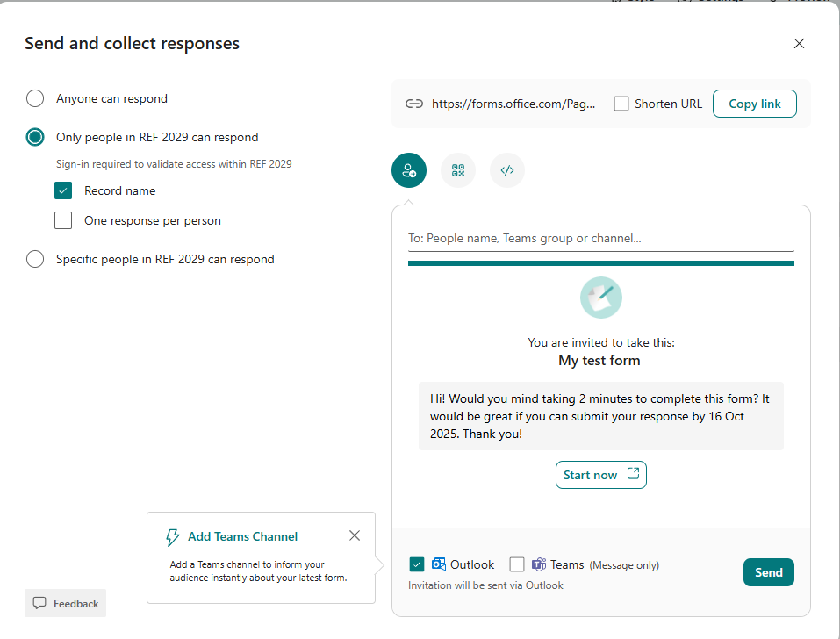Select the QR code sharing icon
The height and width of the screenshot is (639, 840).
pyautogui.click(x=458, y=170)
